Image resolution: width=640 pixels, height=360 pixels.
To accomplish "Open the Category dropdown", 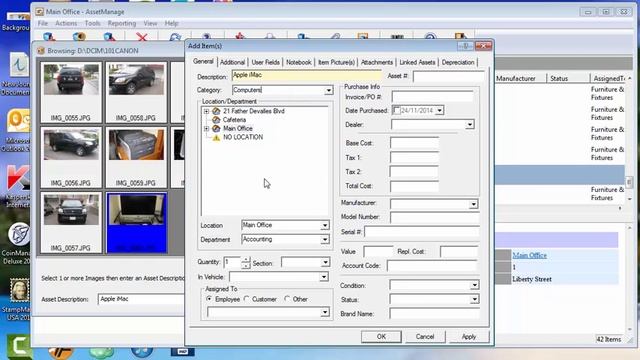I will point(329,90).
